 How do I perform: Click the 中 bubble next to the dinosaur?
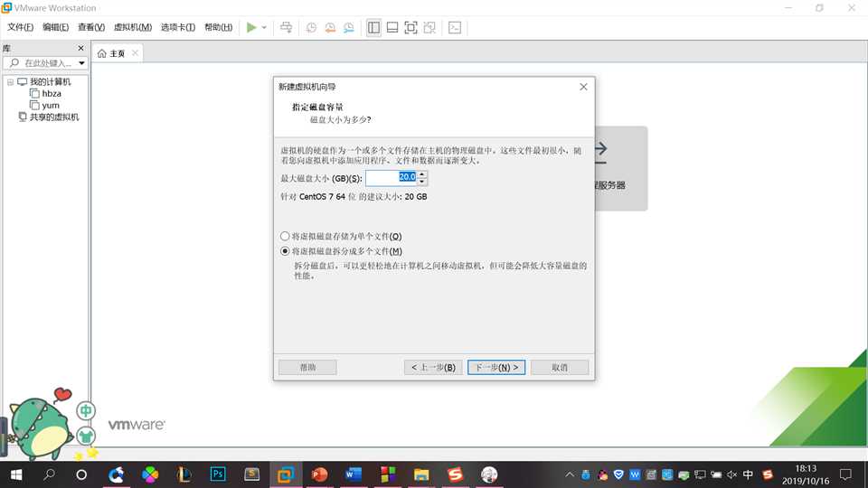[x=86, y=411]
